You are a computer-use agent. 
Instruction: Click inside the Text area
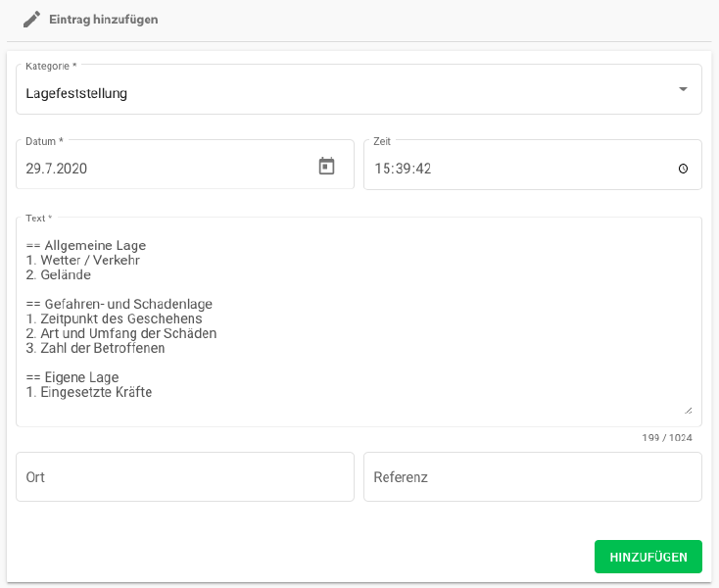coord(359,322)
